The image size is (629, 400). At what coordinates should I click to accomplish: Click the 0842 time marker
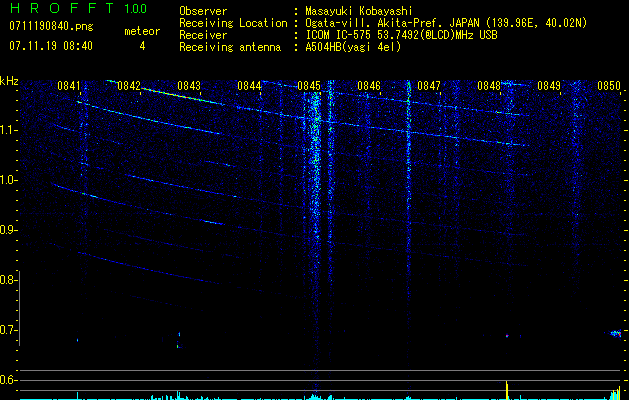pyautogui.click(x=129, y=86)
